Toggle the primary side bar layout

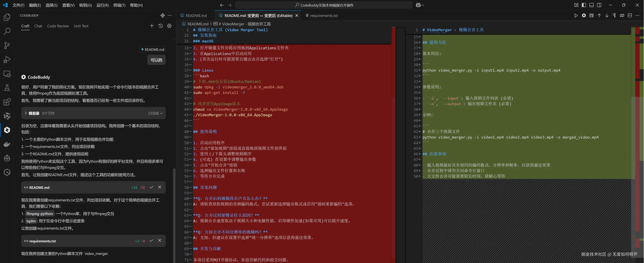pyautogui.click(x=584, y=5)
